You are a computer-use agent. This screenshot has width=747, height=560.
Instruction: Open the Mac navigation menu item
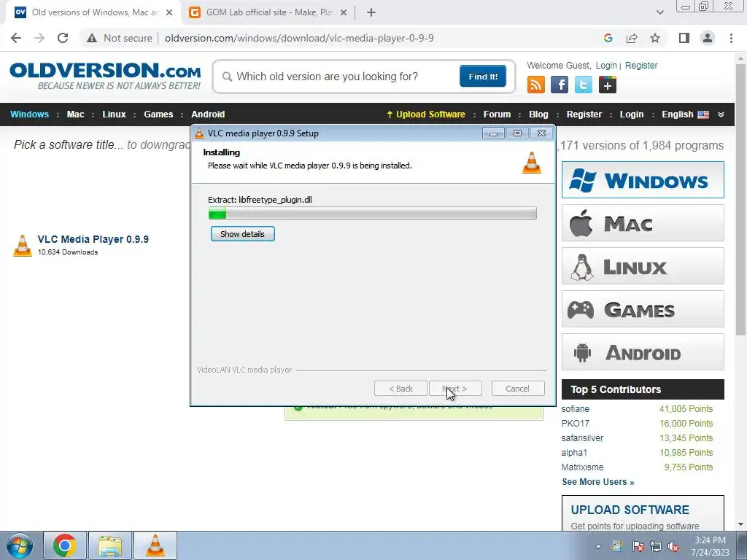click(75, 114)
